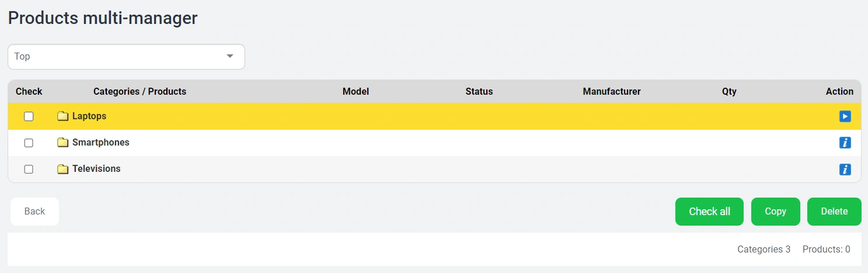Screen dimensions: 868x273
Task: Open the info icon for Smartphones
Action: tap(845, 143)
